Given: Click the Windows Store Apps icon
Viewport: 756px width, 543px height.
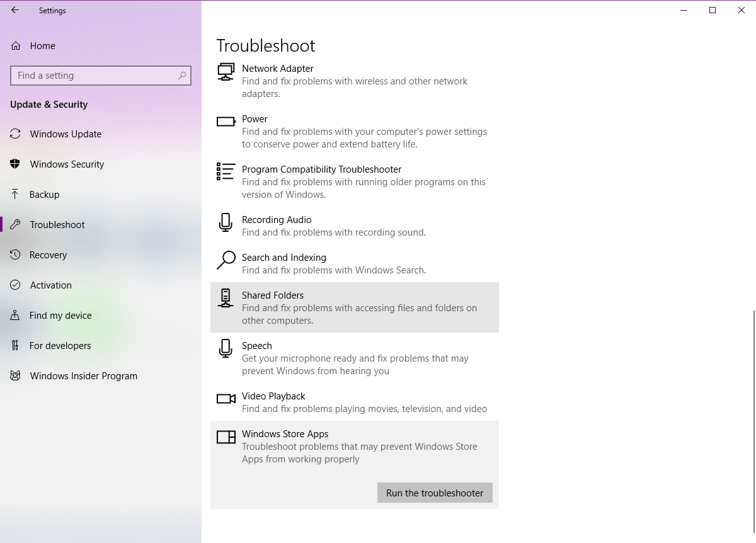Looking at the screenshot, I should (x=226, y=437).
